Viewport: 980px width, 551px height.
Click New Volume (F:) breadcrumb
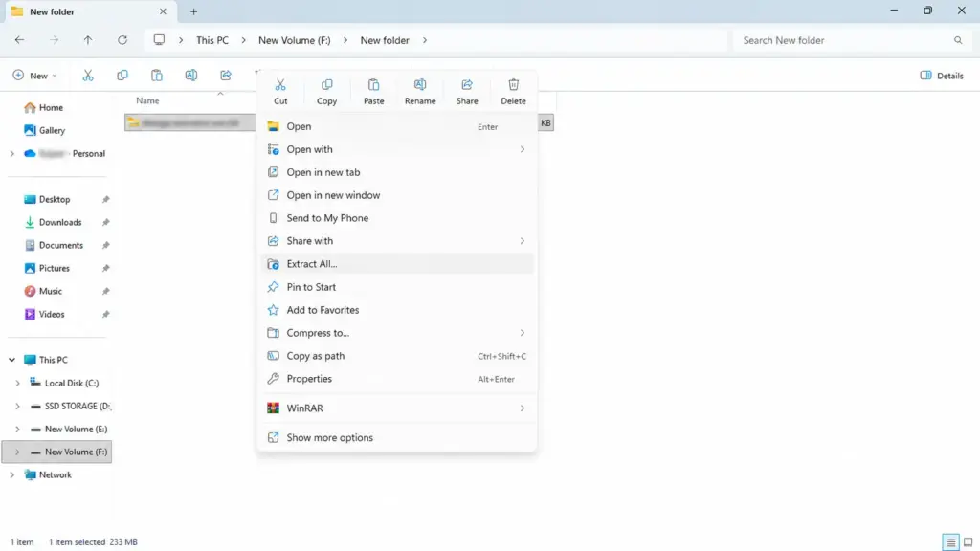click(x=295, y=40)
